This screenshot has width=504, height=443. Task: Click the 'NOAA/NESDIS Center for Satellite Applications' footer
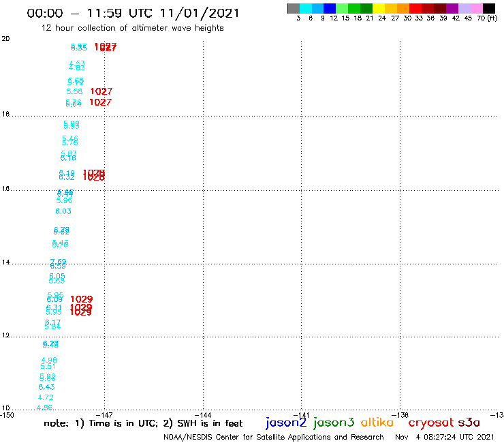pyautogui.click(x=274, y=437)
